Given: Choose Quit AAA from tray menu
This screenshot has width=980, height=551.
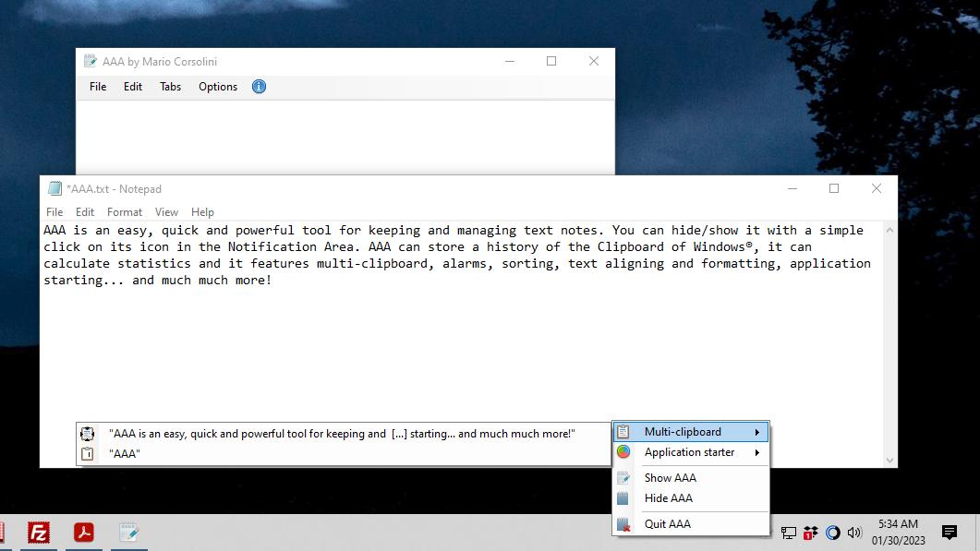Looking at the screenshot, I should pyautogui.click(x=691, y=524).
